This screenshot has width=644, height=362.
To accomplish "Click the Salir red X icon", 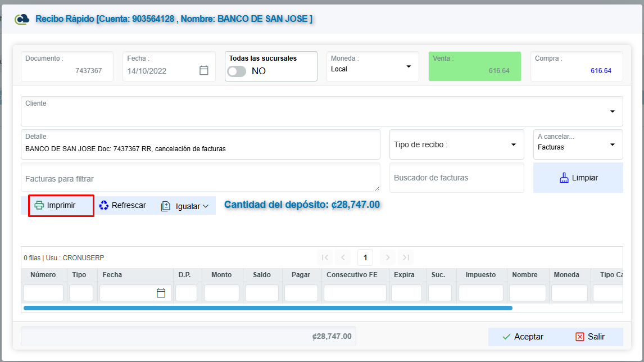I will (x=579, y=337).
